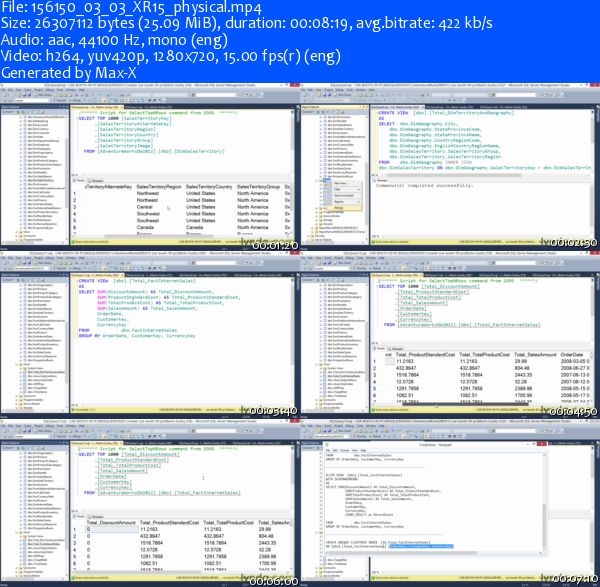
Task: Select the '1700.99' cell in the 00:06:00 frame
Action: 267,564
